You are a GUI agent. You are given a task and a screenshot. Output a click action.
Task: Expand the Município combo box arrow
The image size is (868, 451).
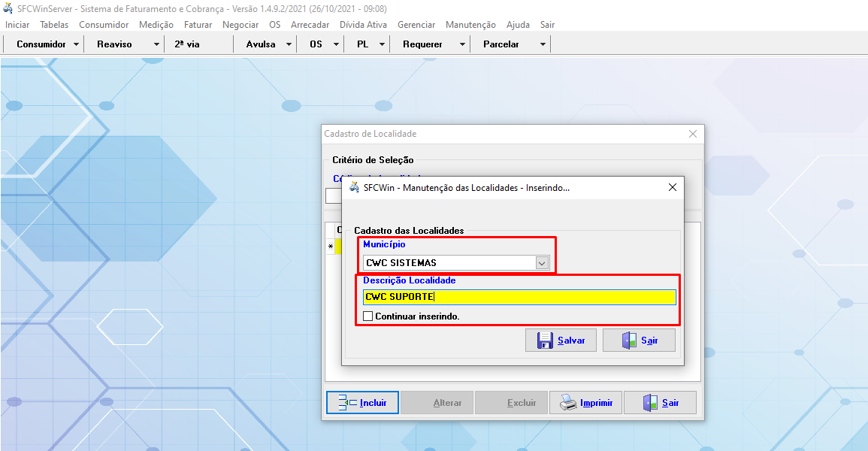coord(541,263)
